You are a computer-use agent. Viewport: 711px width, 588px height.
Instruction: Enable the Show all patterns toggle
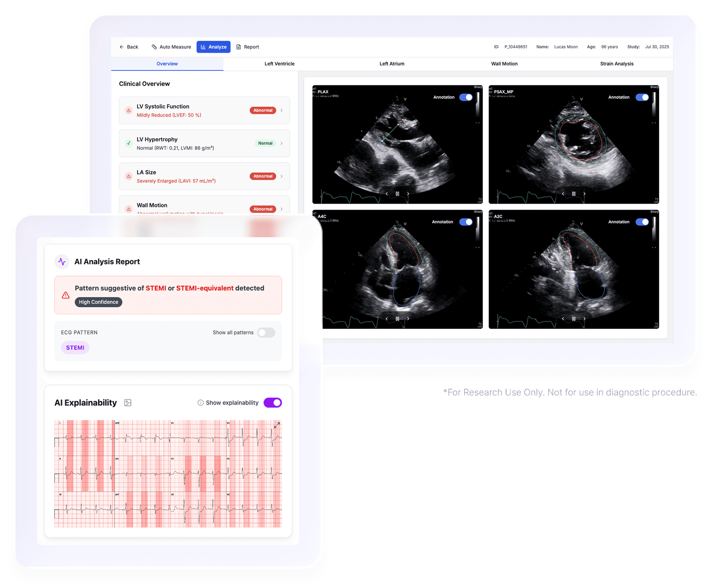[x=266, y=333]
